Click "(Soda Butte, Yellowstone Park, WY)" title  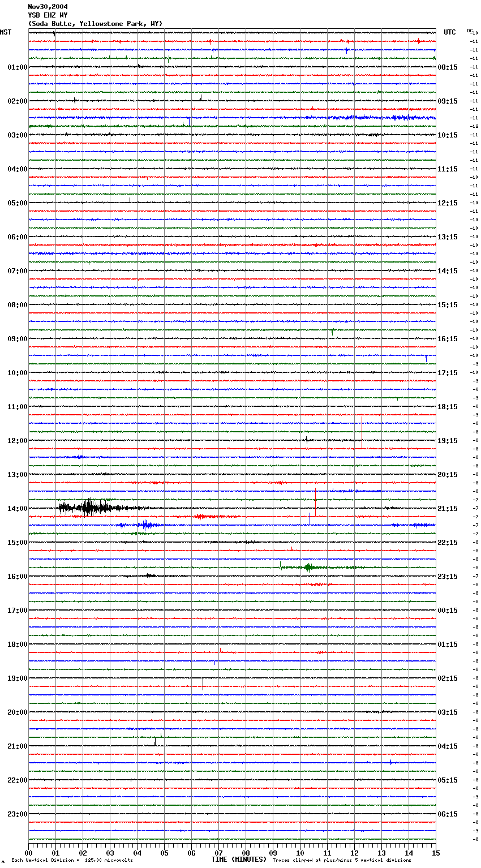(95, 24)
